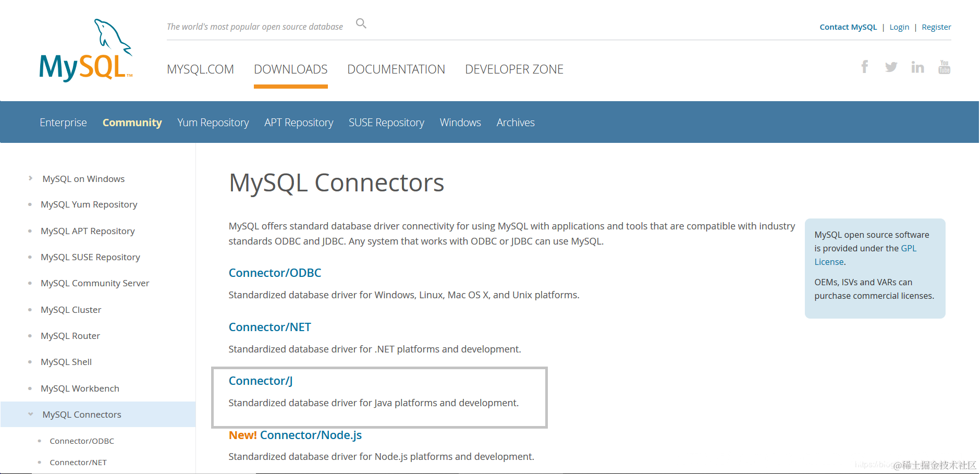This screenshot has height=474, width=980.
Task: Open the DEVELOPER ZONE tab
Action: pos(514,69)
